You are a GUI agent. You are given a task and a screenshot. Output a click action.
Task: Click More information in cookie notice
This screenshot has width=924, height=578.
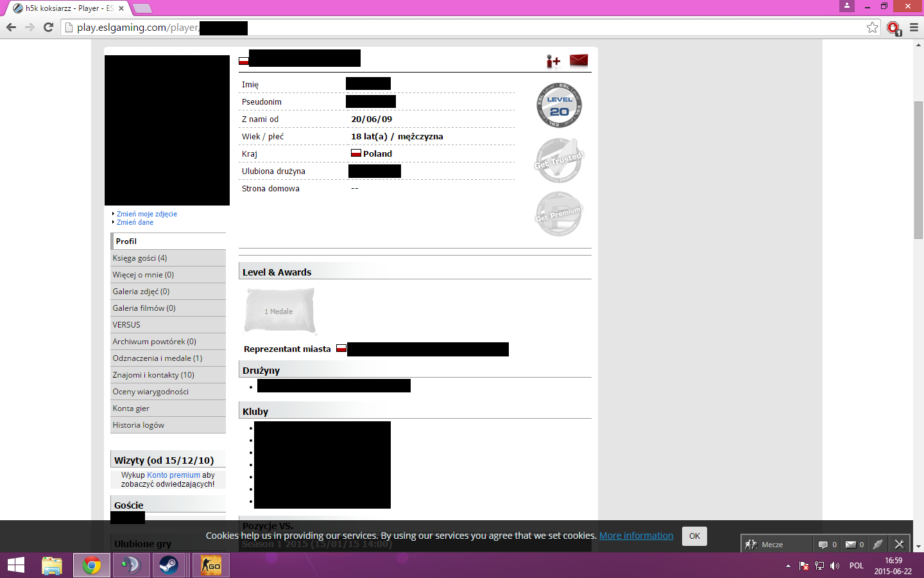coord(636,536)
